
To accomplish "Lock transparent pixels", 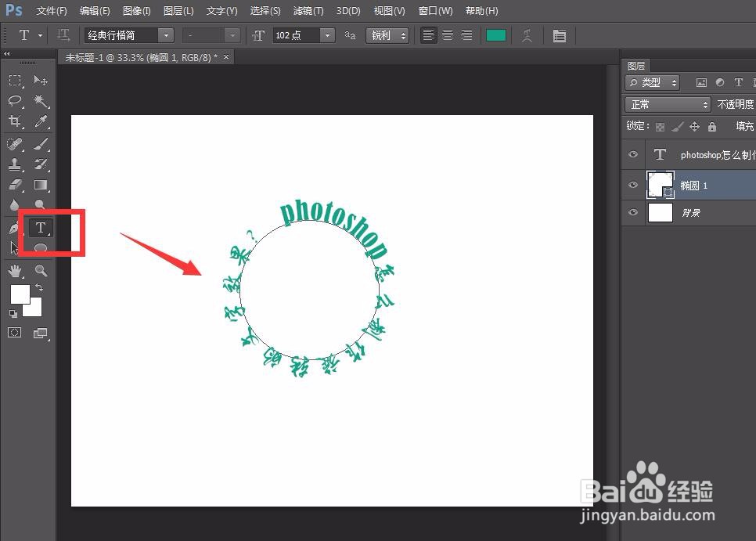I will [x=660, y=127].
